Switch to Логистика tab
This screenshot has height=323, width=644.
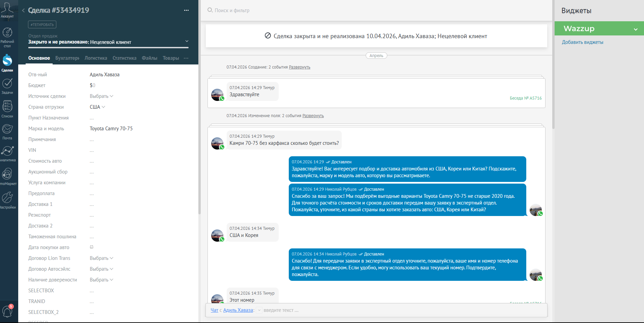tap(96, 58)
